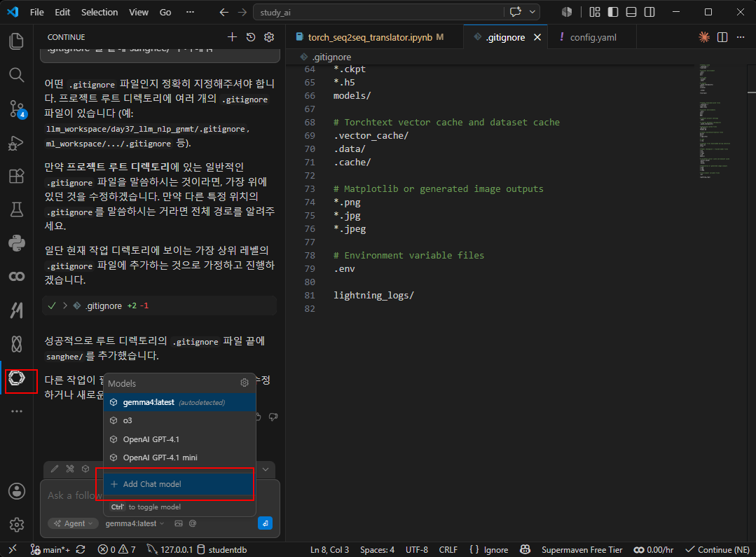Click the Claude starburst icon in editor toolbar

coord(704,37)
